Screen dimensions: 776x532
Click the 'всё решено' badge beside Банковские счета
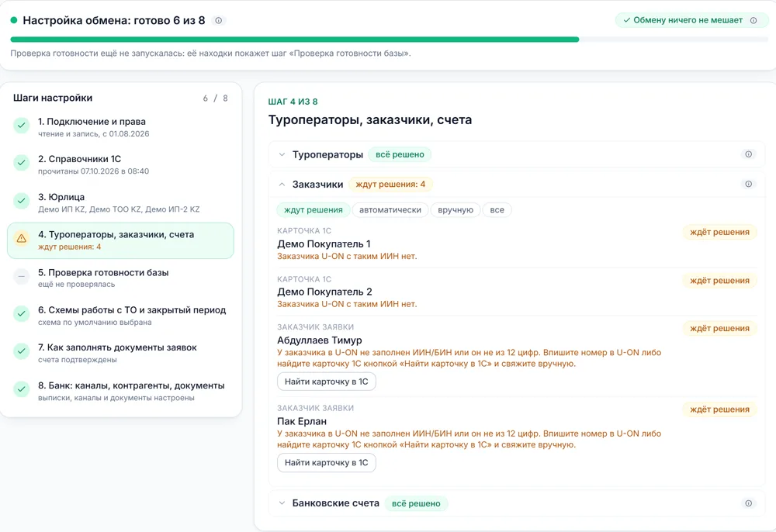(x=416, y=503)
